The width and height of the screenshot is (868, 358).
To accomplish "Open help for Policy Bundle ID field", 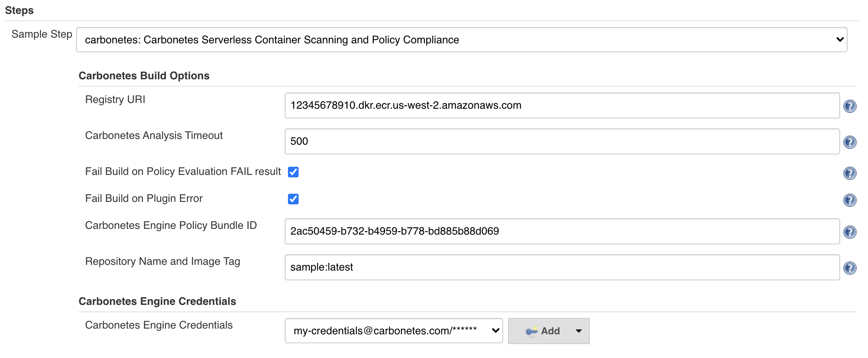I will [x=850, y=232].
